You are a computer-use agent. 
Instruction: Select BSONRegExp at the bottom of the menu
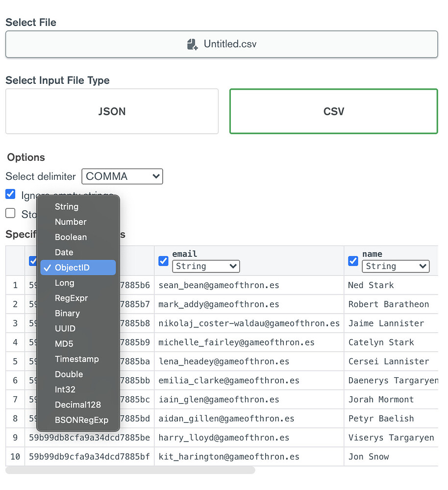[78, 419]
